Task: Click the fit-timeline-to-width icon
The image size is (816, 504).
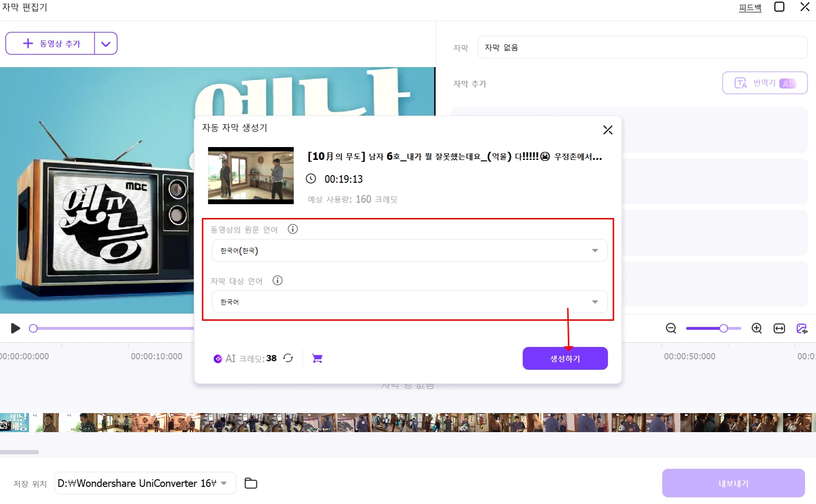Action: point(779,328)
